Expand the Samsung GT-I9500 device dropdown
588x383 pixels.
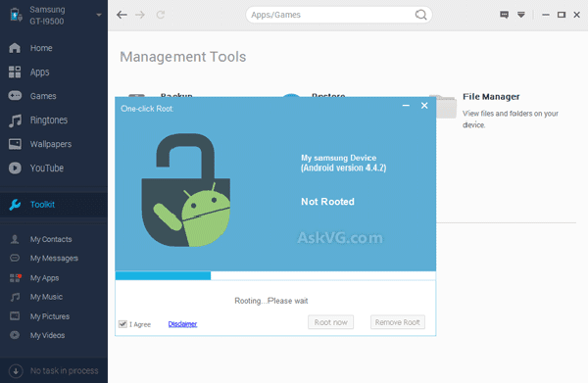click(99, 15)
